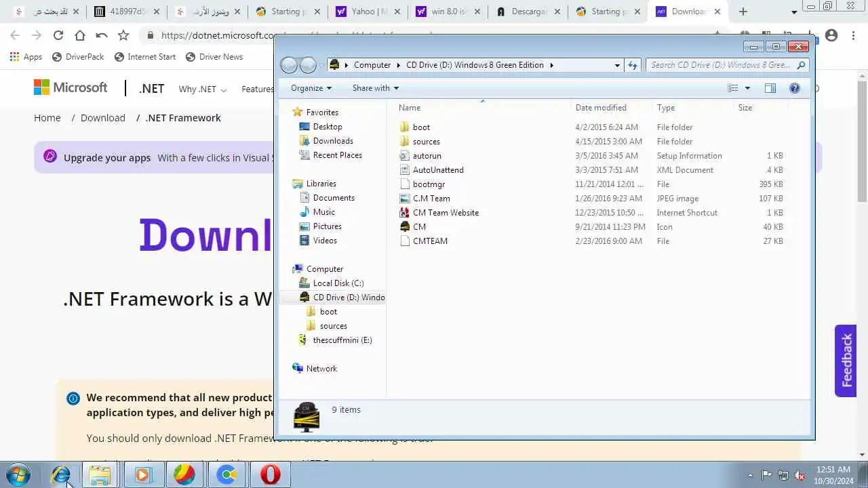Open Explorer help with the question icon
Screen dimensions: 868x488
(795, 88)
